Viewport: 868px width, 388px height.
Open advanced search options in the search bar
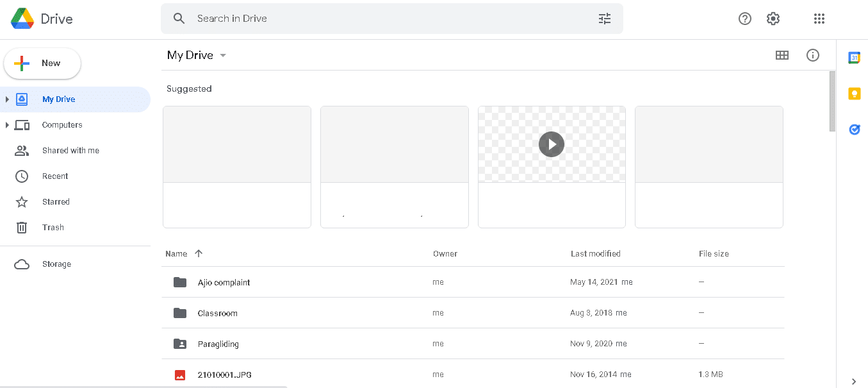click(604, 18)
